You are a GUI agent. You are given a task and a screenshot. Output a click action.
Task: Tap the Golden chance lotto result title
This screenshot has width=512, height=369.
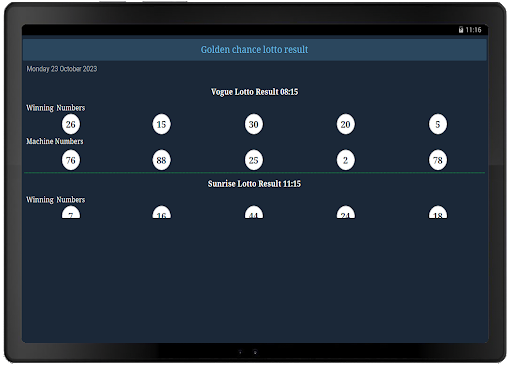[254, 50]
